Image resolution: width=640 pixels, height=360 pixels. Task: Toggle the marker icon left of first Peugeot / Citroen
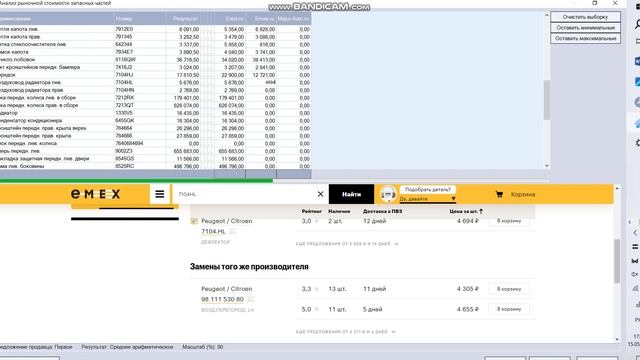(194, 221)
